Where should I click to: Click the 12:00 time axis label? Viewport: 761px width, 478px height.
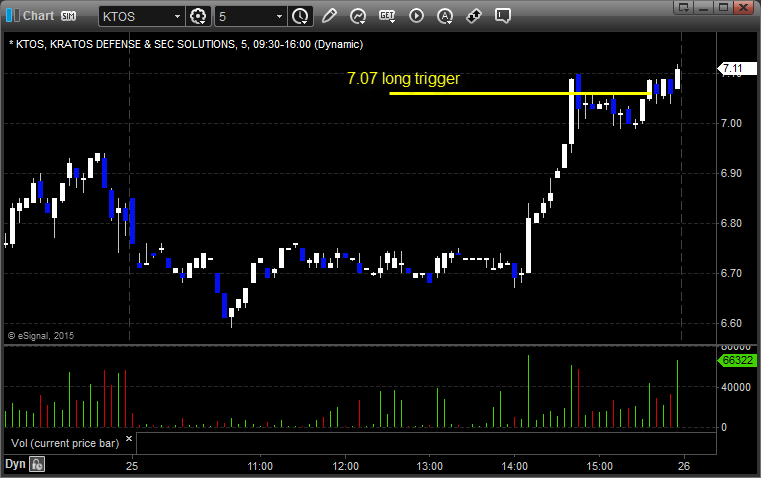point(346,466)
